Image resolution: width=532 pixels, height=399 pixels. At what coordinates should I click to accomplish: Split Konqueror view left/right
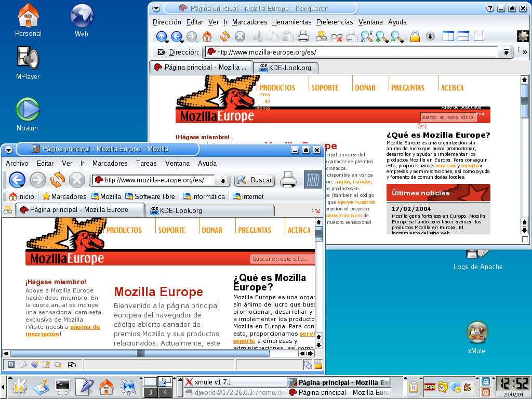tap(448, 36)
